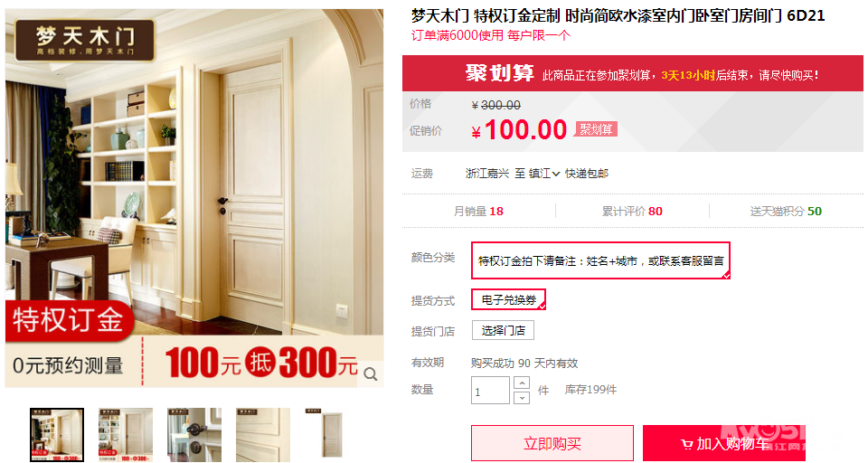The image size is (868, 463).
Task: Click the shopping cart icon on 加入购物车
Action: point(687,444)
